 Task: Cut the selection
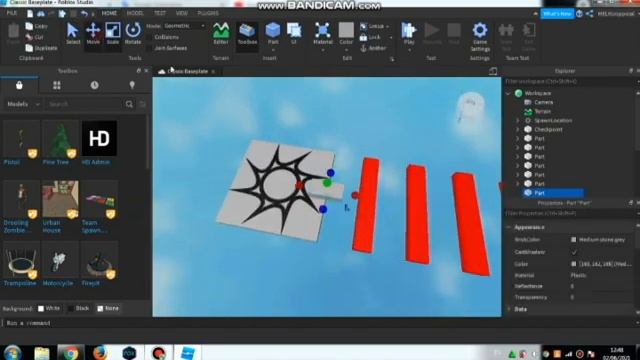[x=34, y=37]
